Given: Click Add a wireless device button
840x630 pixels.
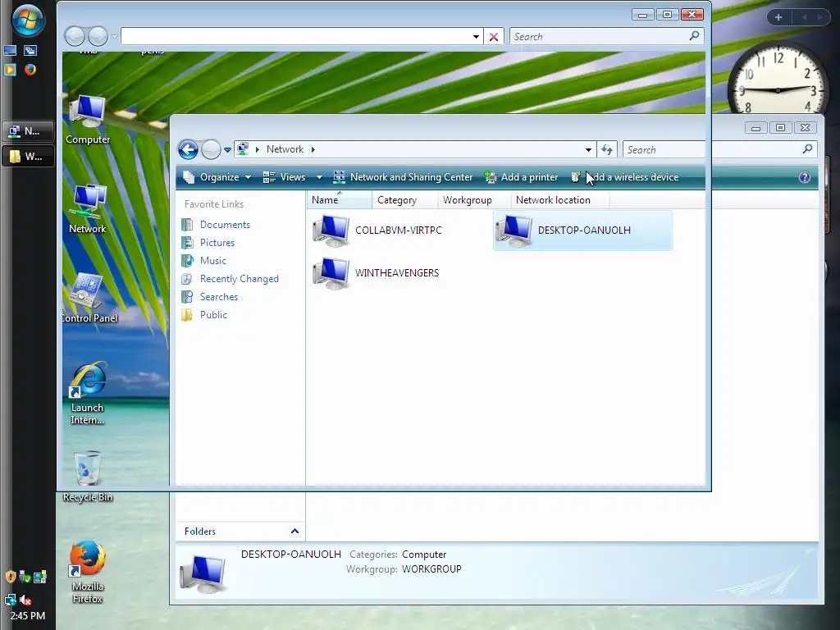Looking at the screenshot, I should pos(625,177).
